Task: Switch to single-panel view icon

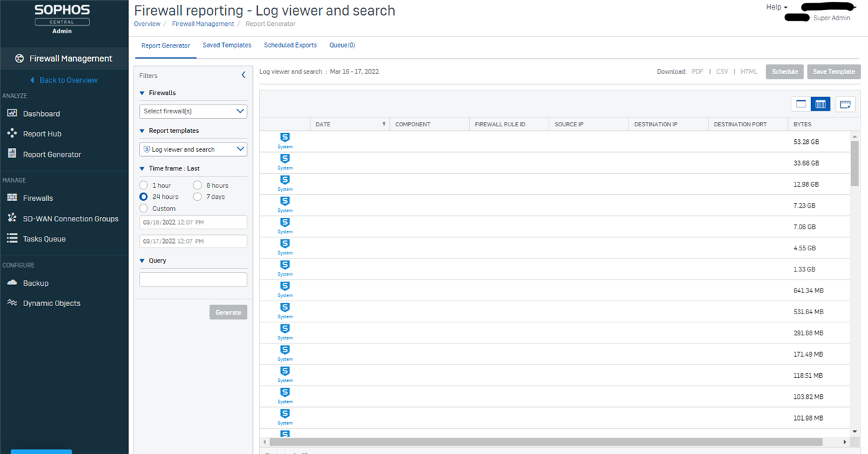Action: coord(801,104)
